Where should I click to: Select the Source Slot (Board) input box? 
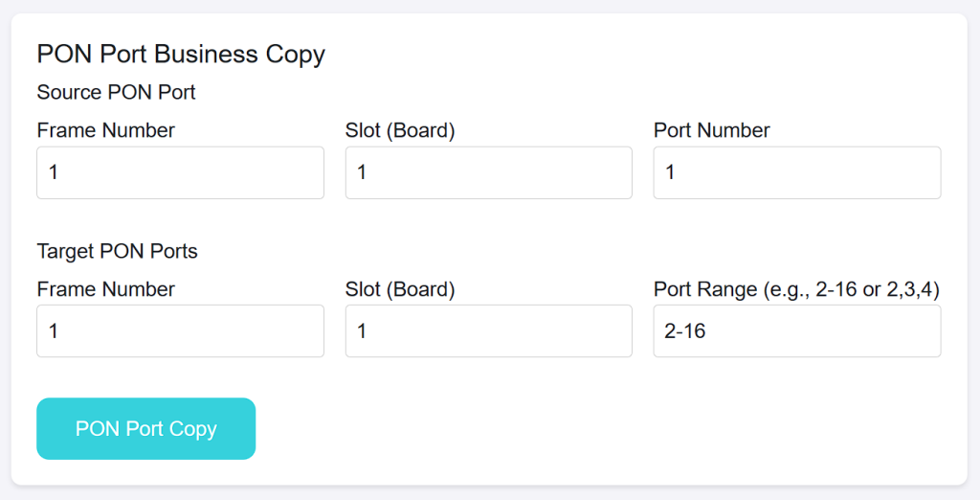click(x=489, y=172)
